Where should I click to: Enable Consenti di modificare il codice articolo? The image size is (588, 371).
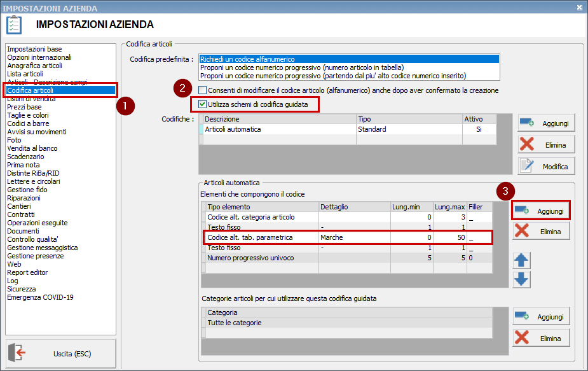click(x=202, y=90)
